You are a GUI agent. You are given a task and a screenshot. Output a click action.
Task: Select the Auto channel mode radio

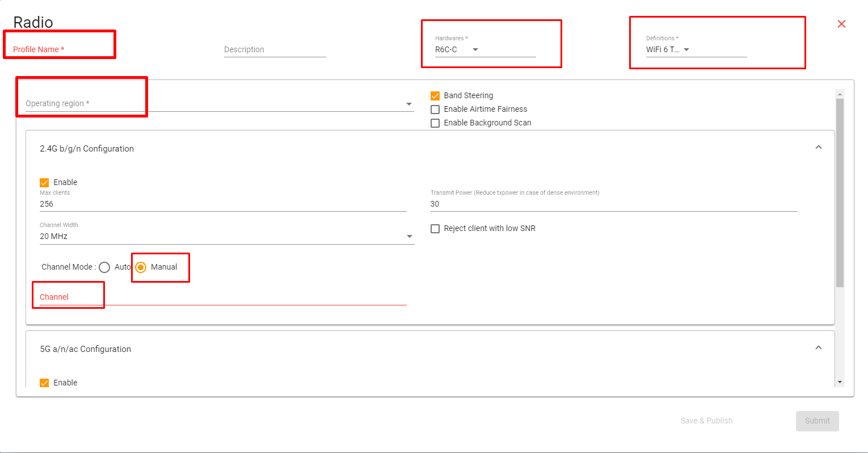[104, 267]
